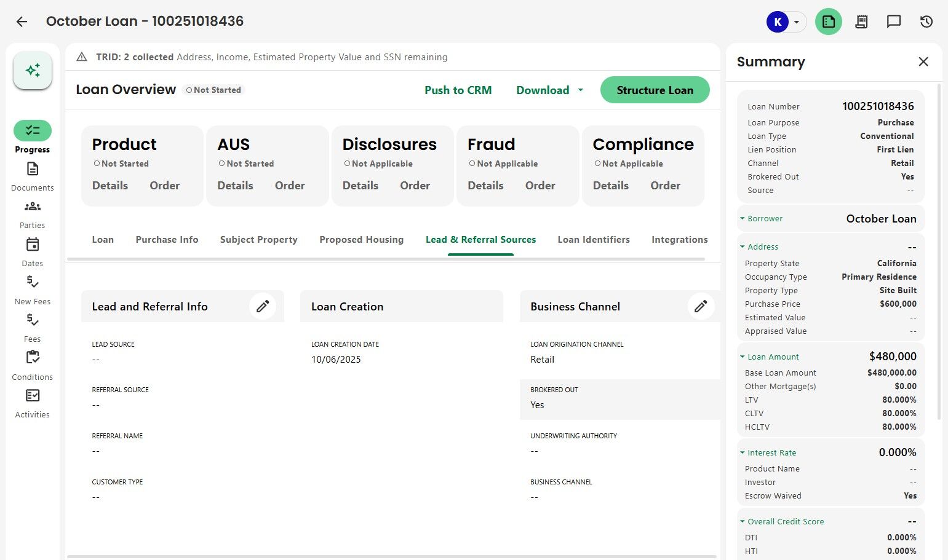Image resolution: width=948 pixels, height=560 pixels.
Task: Switch to the Purchase Info tab
Action: point(167,240)
